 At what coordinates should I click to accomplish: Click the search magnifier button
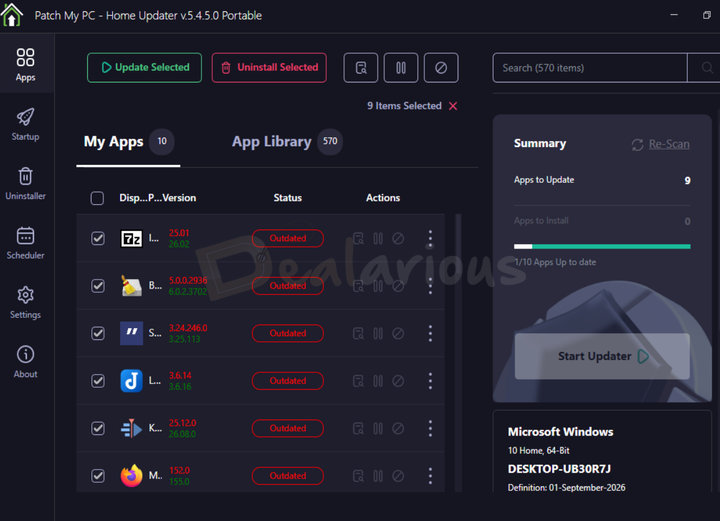coord(706,68)
